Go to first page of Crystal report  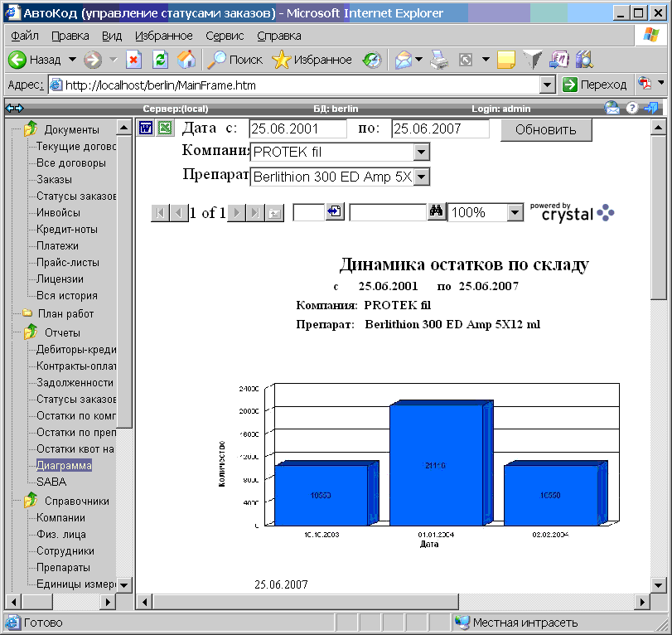(x=160, y=213)
